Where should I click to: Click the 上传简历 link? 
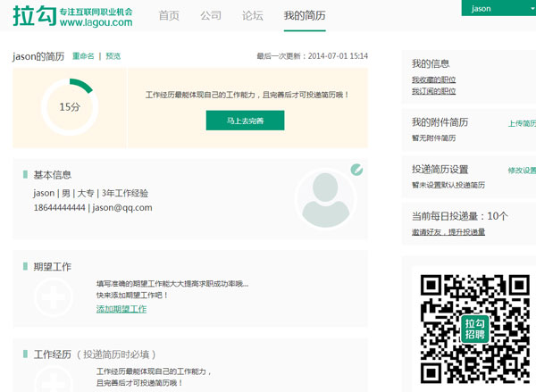pos(522,123)
